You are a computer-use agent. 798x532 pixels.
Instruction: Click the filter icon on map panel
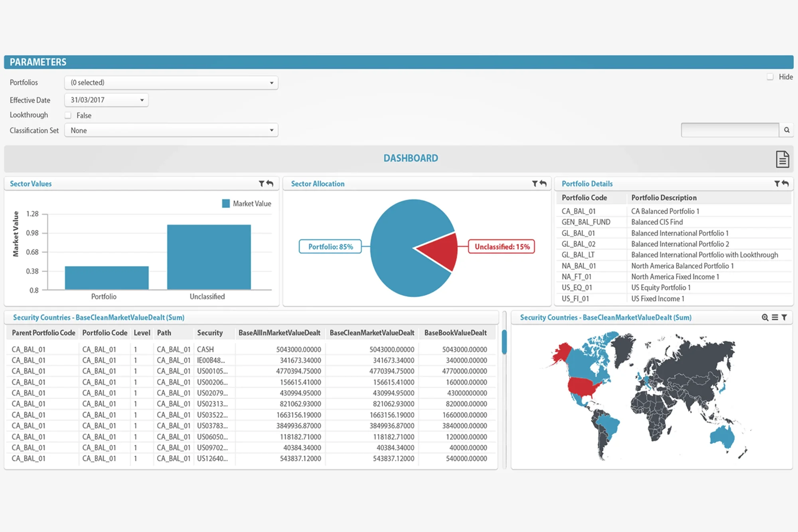pyautogui.click(x=784, y=317)
